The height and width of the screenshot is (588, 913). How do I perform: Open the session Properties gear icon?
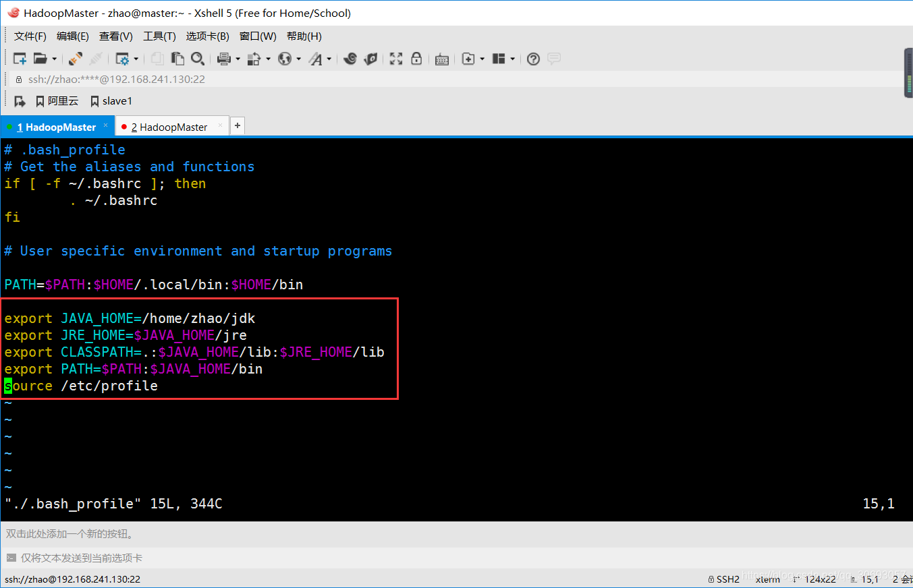tap(122, 59)
